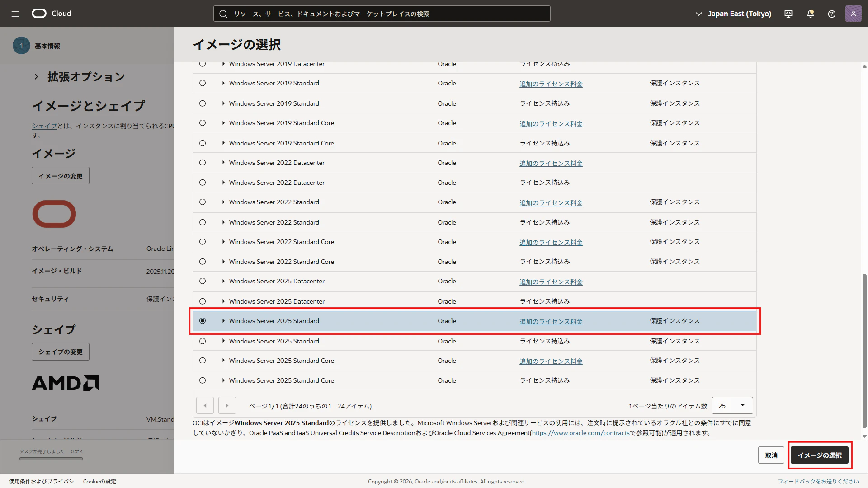Open license fee link for Windows Server 2025 Standard Core
The image size is (868, 488).
[551, 361]
